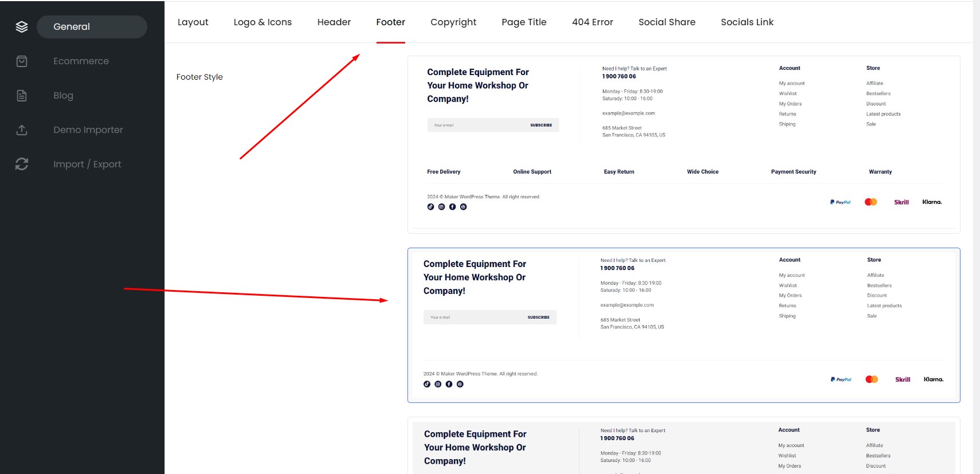Image resolution: width=980 pixels, height=474 pixels.
Task: Click the Import / Export refresh icon
Action: (22, 164)
